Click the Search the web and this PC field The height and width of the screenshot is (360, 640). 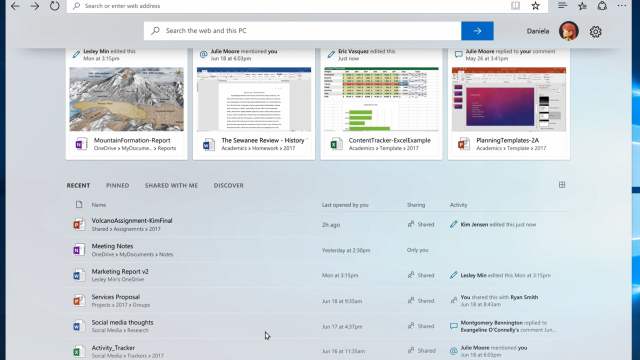tap(302, 31)
